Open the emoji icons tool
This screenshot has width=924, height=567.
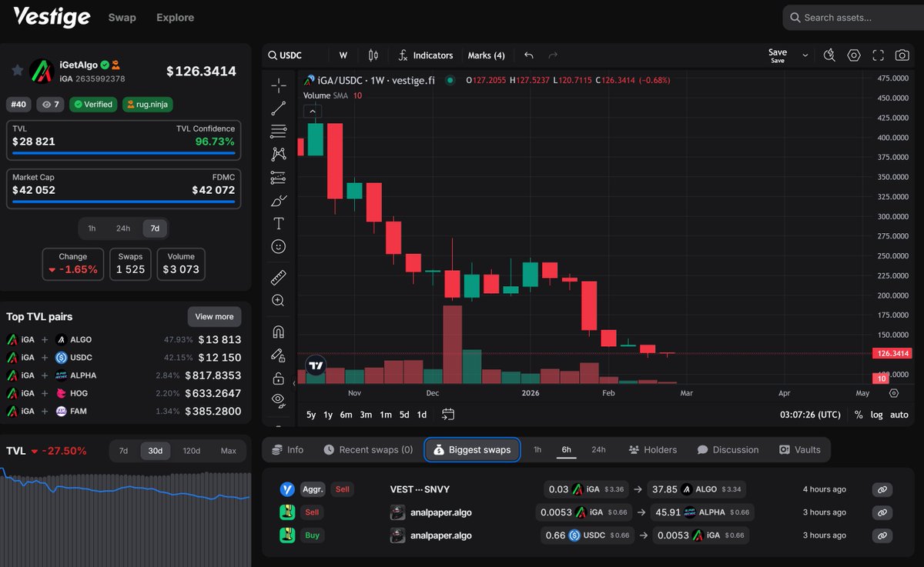(278, 246)
